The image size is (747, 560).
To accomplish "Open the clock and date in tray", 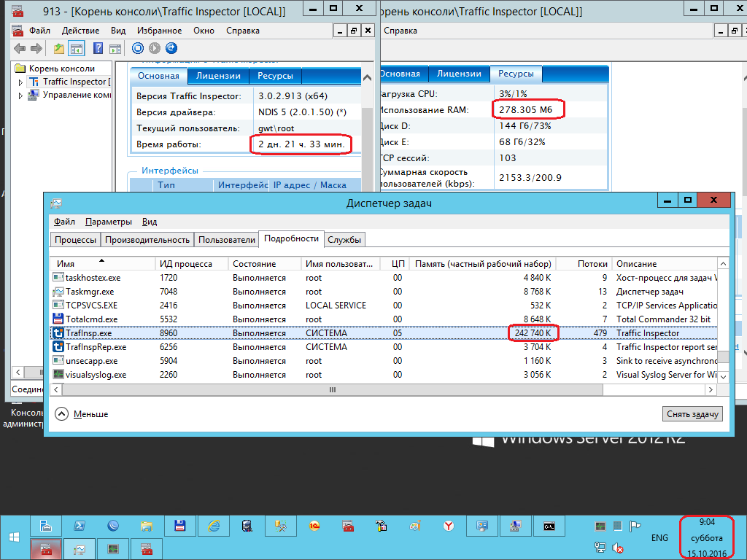I will 706,537.
